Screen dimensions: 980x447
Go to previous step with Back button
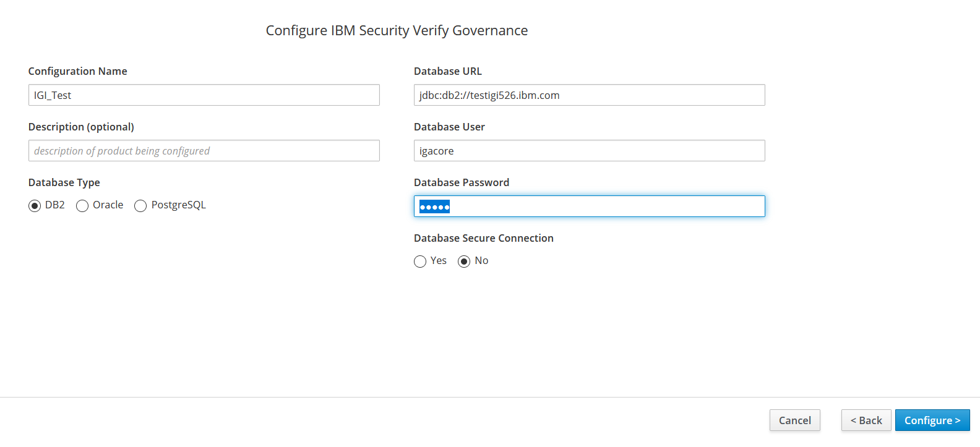[x=866, y=420]
